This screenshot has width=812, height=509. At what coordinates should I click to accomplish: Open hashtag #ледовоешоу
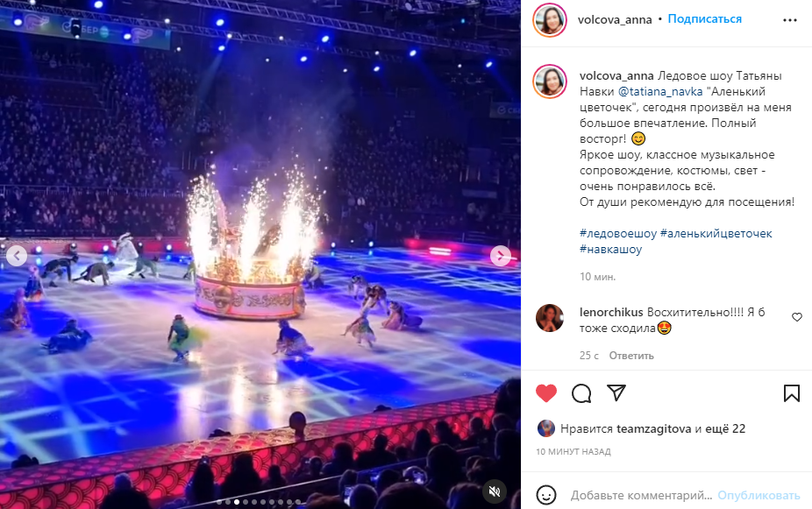tap(618, 233)
